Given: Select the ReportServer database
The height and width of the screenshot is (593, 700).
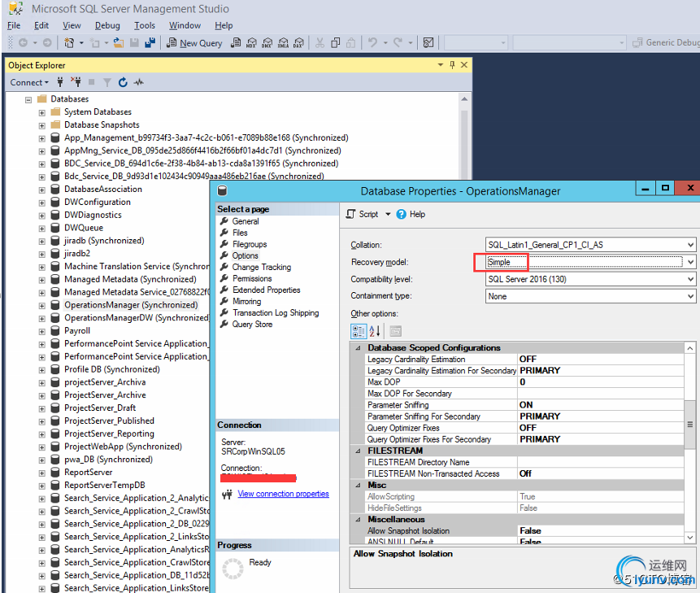Looking at the screenshot, I should [x=89, y=473].
